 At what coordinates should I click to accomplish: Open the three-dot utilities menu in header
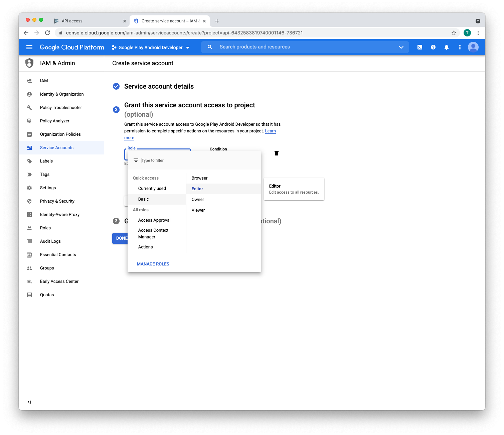click(x=460, y=47)
